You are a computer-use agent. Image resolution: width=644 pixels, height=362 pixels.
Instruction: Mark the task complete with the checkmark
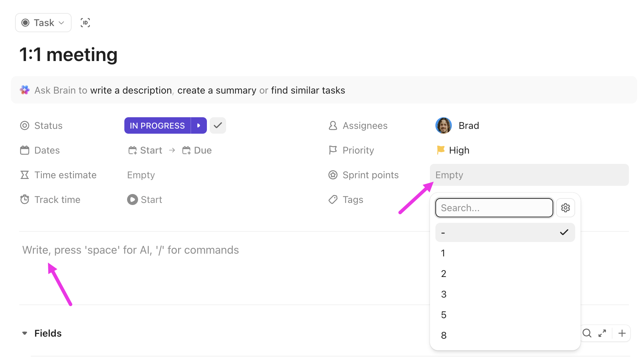click(x=218, y=125)
